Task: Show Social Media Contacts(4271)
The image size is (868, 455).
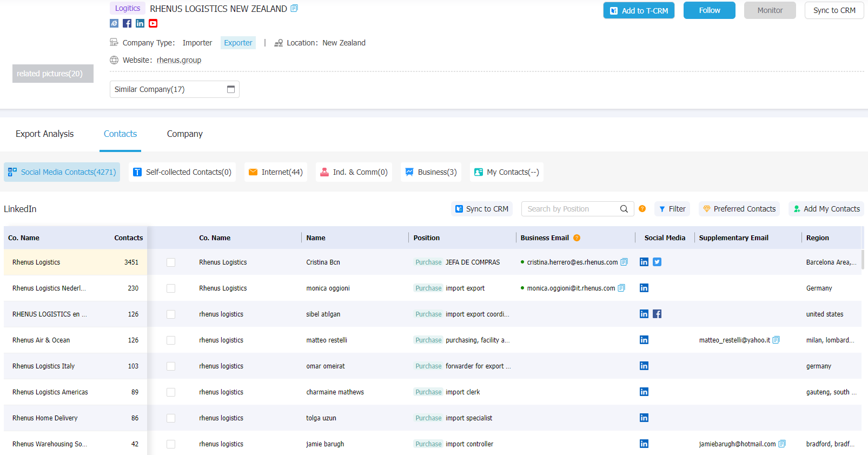Action: tap(62, 172)
